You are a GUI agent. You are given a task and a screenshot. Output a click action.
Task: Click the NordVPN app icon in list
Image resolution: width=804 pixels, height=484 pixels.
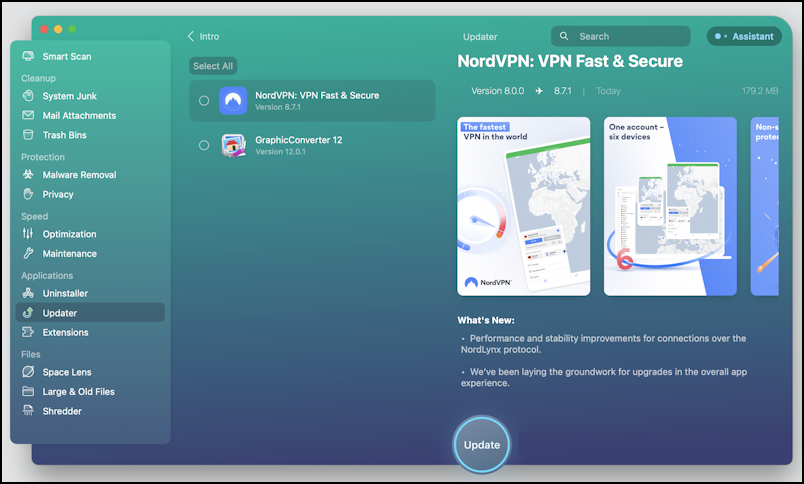tap(233, 100)
